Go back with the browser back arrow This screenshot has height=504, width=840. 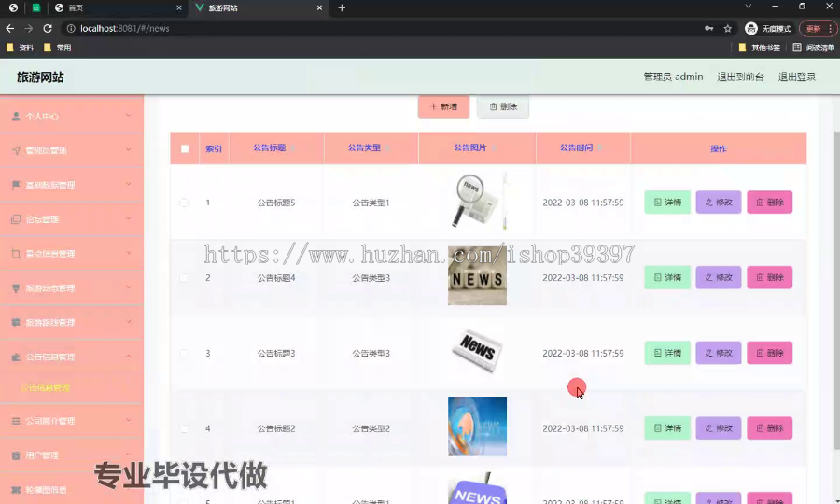[x=9, y=28]
